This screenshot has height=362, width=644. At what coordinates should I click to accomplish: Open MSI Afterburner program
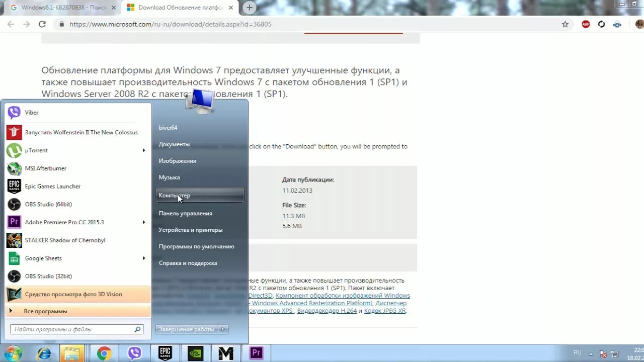click(78, 168)
